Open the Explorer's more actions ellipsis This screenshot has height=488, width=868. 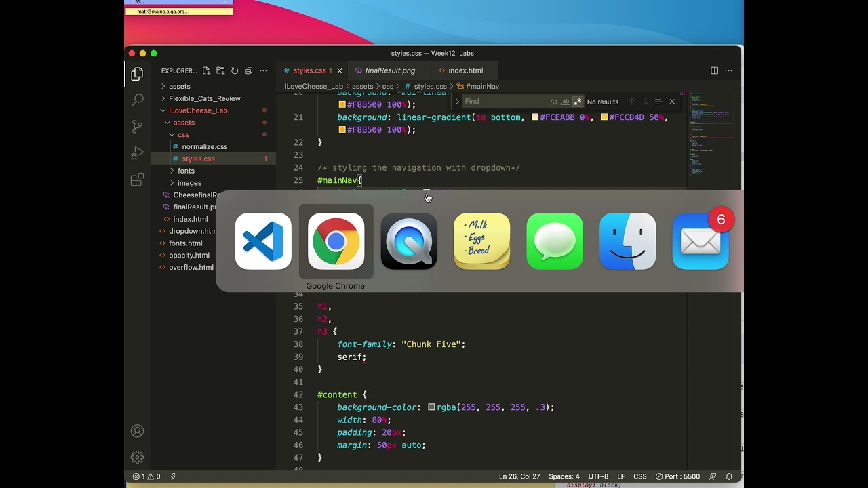pos(263,70)
